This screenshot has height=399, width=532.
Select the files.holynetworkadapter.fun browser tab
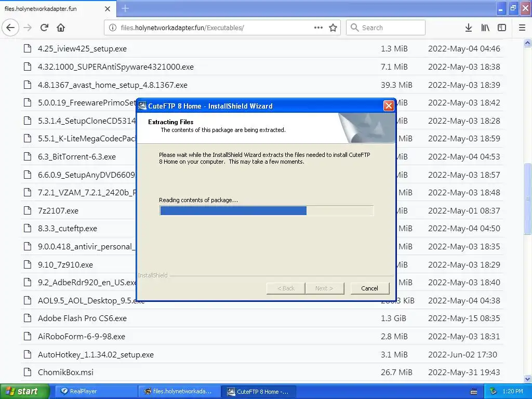coord(58,9)
